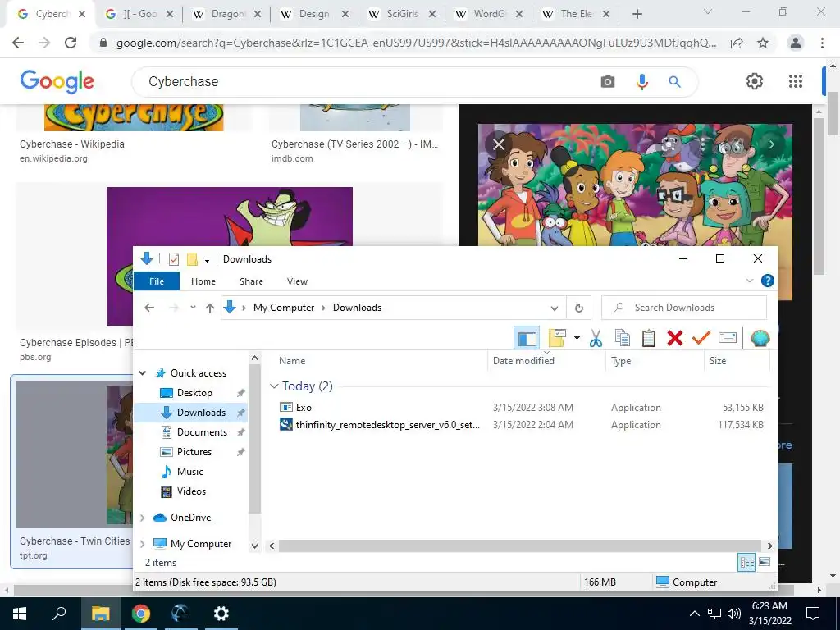The image size is (840, 630).
Task: Collapse the Quick access tree node
Action: coord(143,373)
